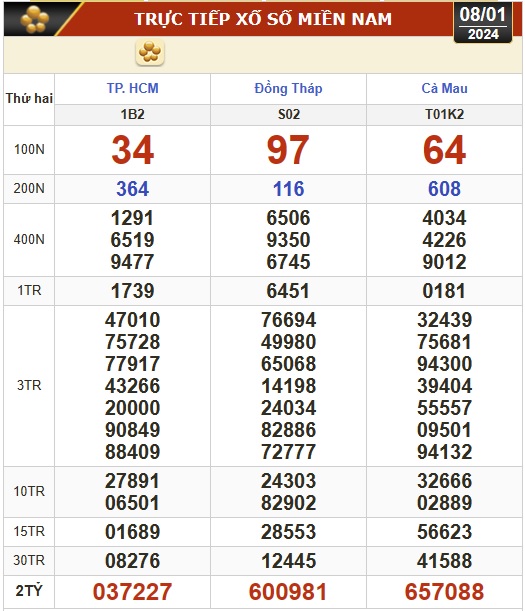Select the Thứ hai day label

point(29,98)
